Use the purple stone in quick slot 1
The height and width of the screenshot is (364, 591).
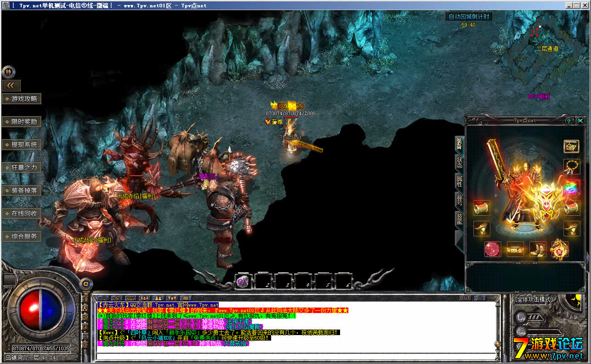point(242,281)
